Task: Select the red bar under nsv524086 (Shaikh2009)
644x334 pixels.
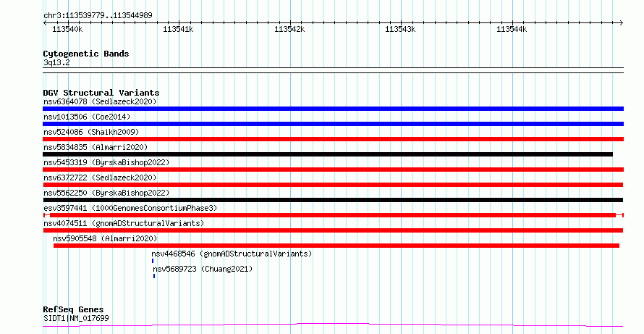Action: pos(333,139)
